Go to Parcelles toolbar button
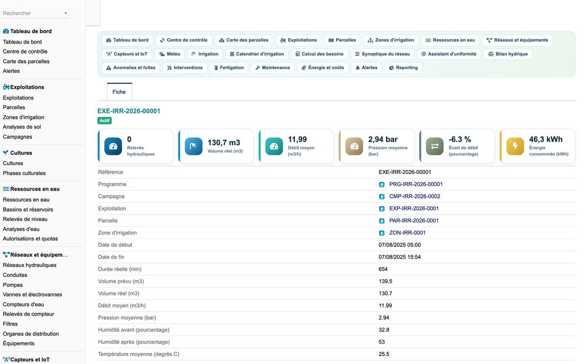588x364 pixels. click(x=343, y=40)
